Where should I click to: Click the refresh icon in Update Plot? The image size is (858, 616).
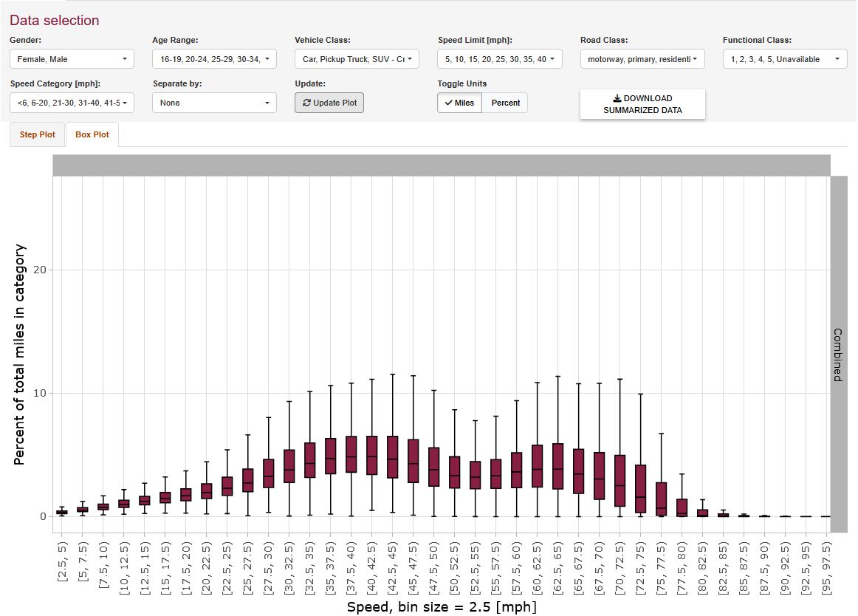click(306, 103)
